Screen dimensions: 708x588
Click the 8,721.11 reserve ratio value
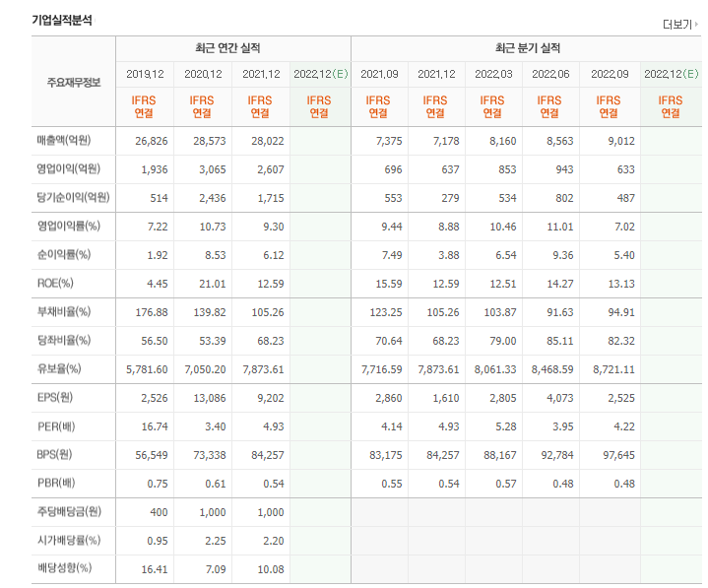pyautogui.click(x=613, y=370)
